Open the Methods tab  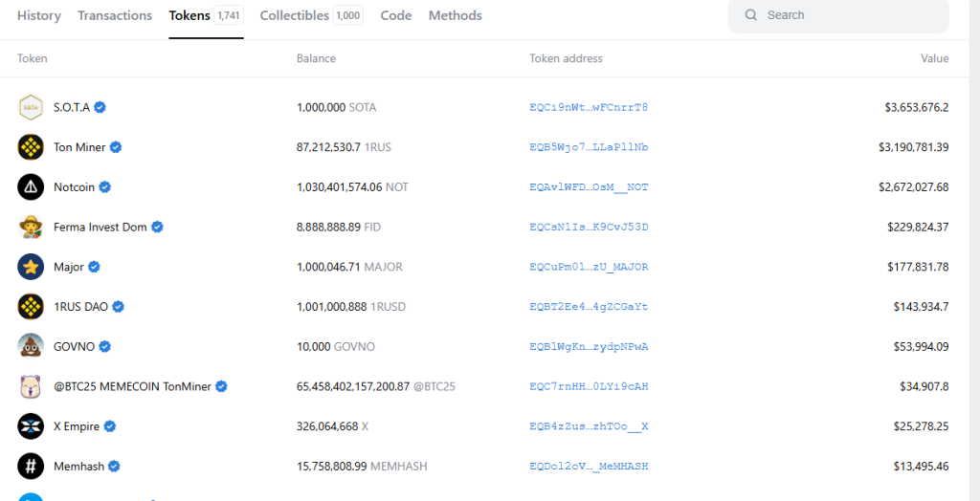(455, 15)
